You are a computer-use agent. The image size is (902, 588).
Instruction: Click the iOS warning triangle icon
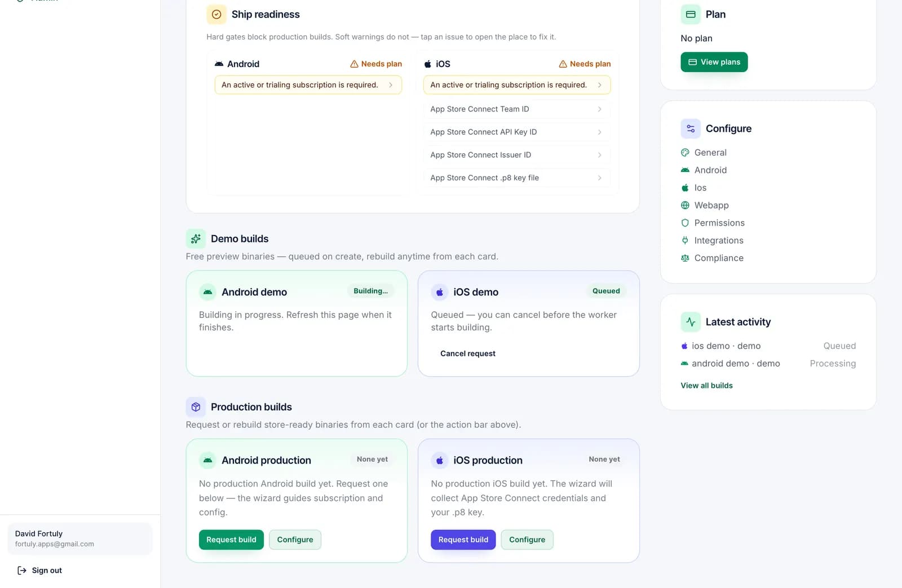[563, 64]
